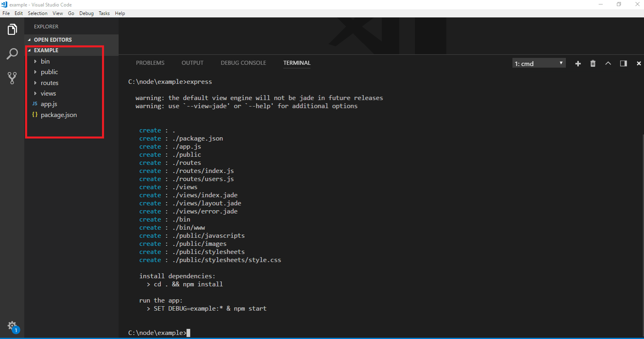
Task: Open the File menu
Action: tap(6, 13)
